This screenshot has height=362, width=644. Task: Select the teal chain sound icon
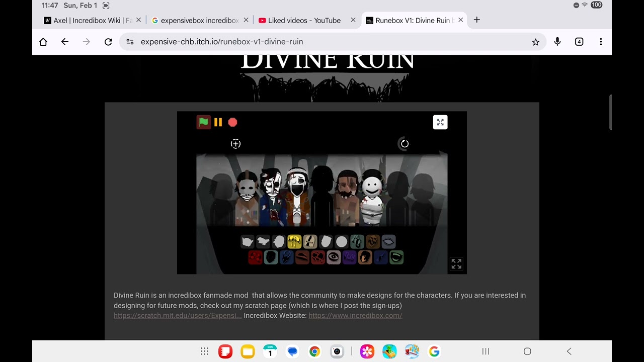357,242
